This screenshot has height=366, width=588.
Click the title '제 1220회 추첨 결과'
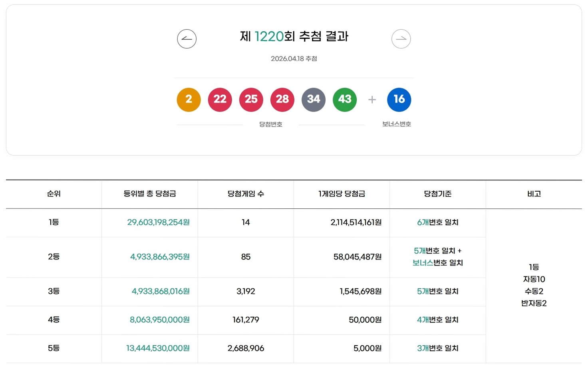pos(294,36)
